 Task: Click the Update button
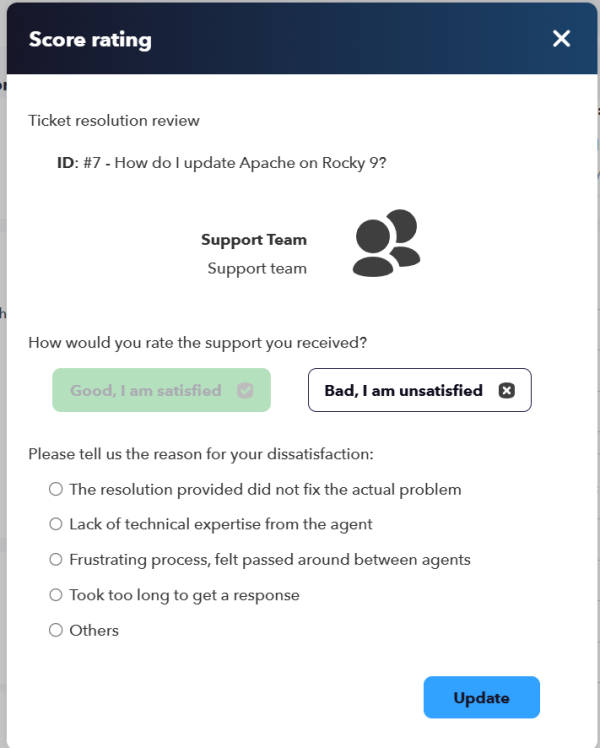[482, 697]
